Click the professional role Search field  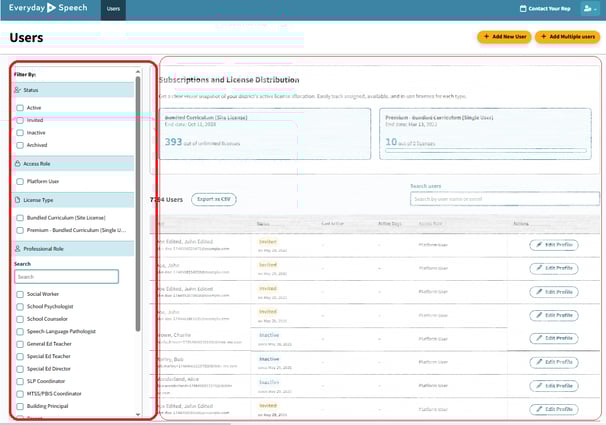coord(66,277)
